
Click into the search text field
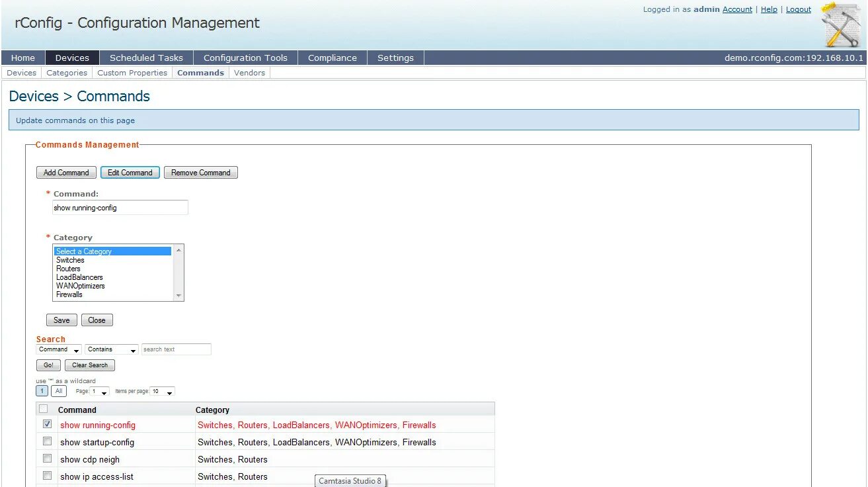pos(177,349)
